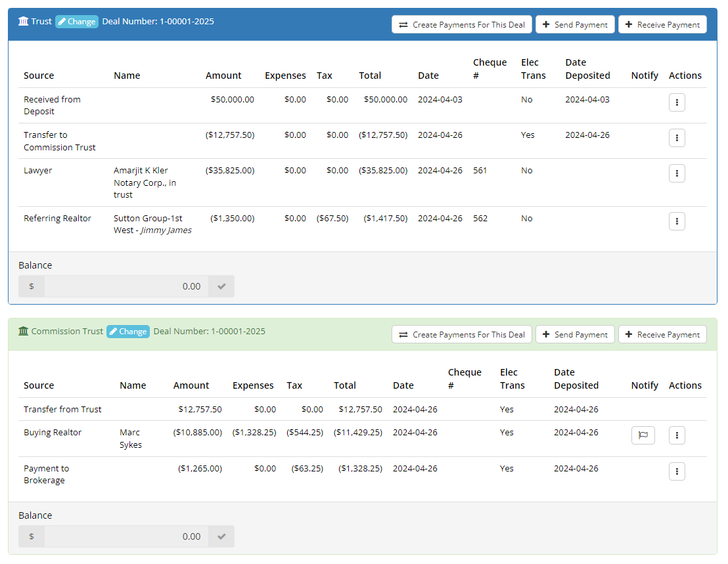Select Trust deal number 1-00001-2025 text
Image resolution: width=728 pixels, height=564 pixels.
(x=187, y=21)
